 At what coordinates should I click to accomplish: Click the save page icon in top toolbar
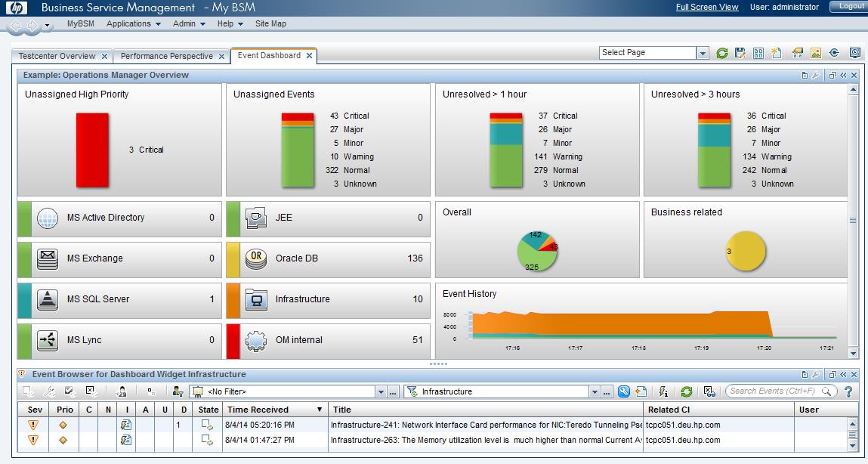[740, 53]
